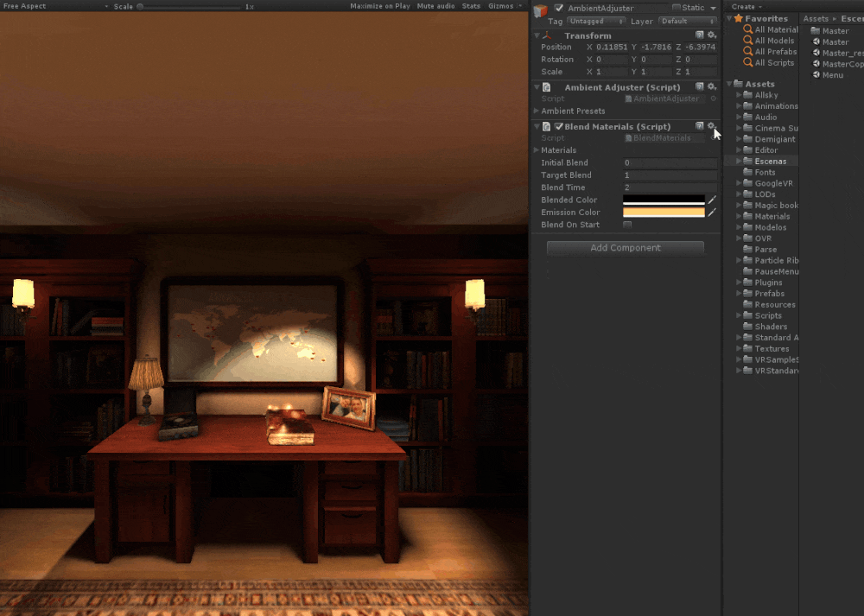
Task: Select Menu scene asset
Action: coord(829,75)
